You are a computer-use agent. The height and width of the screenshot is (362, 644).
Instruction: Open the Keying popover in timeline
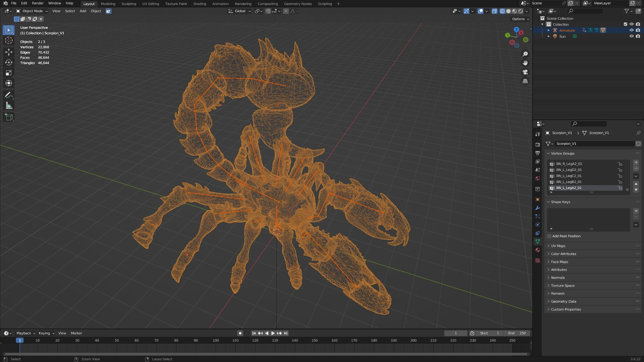(x=46, y=333)
